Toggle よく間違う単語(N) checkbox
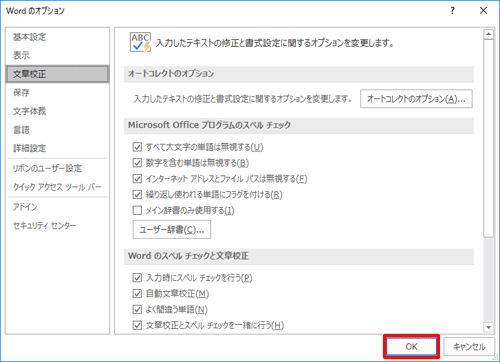This screenshot has height=362, width=500. [x=137, y=309]
